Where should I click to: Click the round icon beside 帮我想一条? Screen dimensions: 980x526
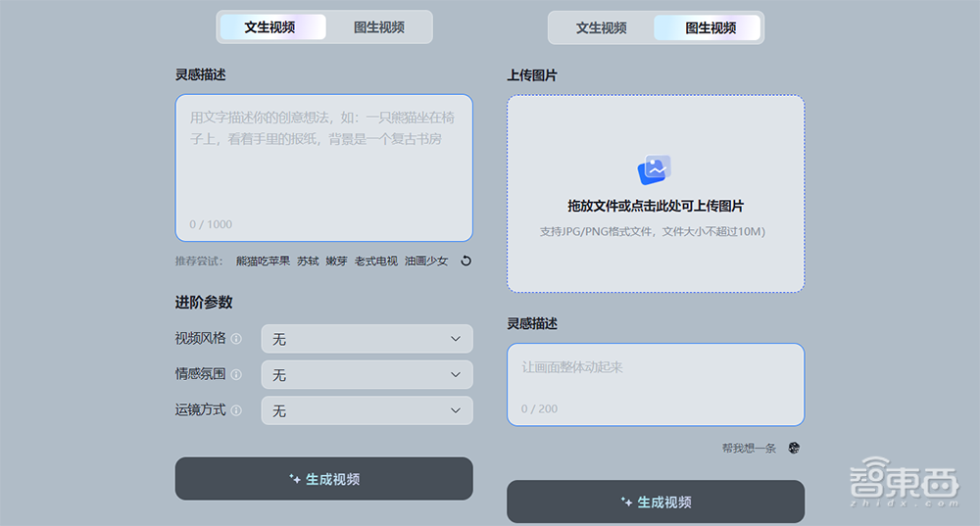(794, 448)
